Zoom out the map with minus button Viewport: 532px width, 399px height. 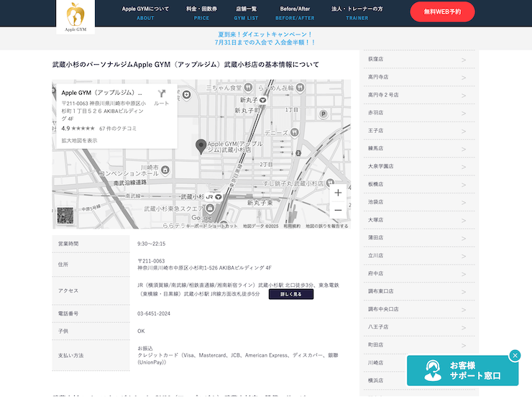pyautogui.click(x=338, y=210)
